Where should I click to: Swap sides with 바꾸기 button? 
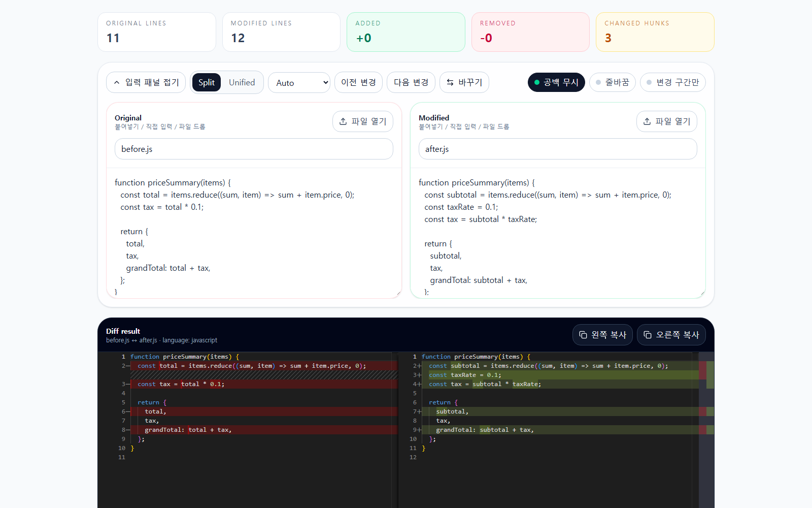click(464, 82)
